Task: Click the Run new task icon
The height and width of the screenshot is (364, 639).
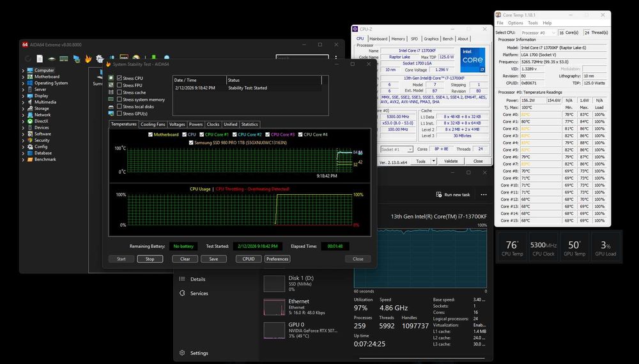Action: pos(439,195)
